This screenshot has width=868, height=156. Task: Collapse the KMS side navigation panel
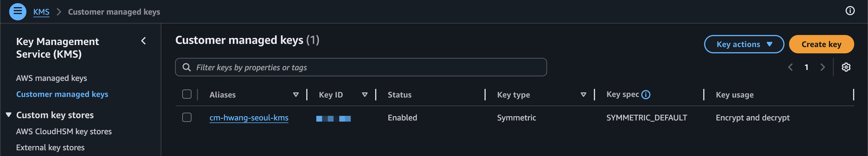tap(144, 41)
